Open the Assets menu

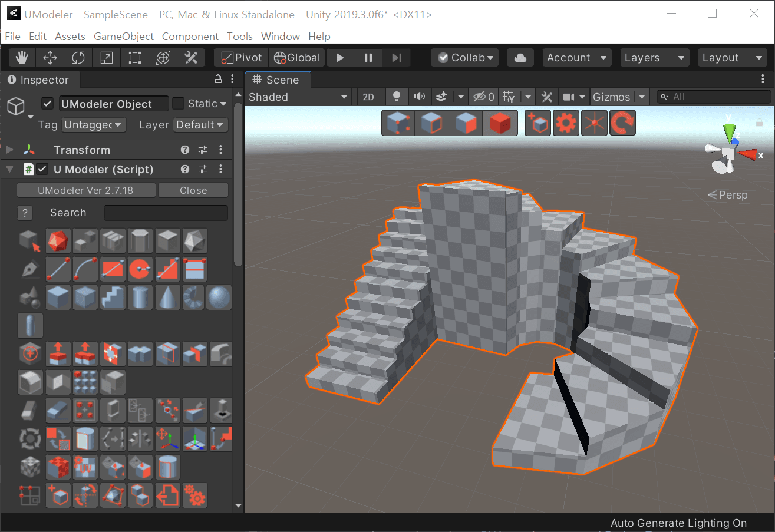[70, 37]
